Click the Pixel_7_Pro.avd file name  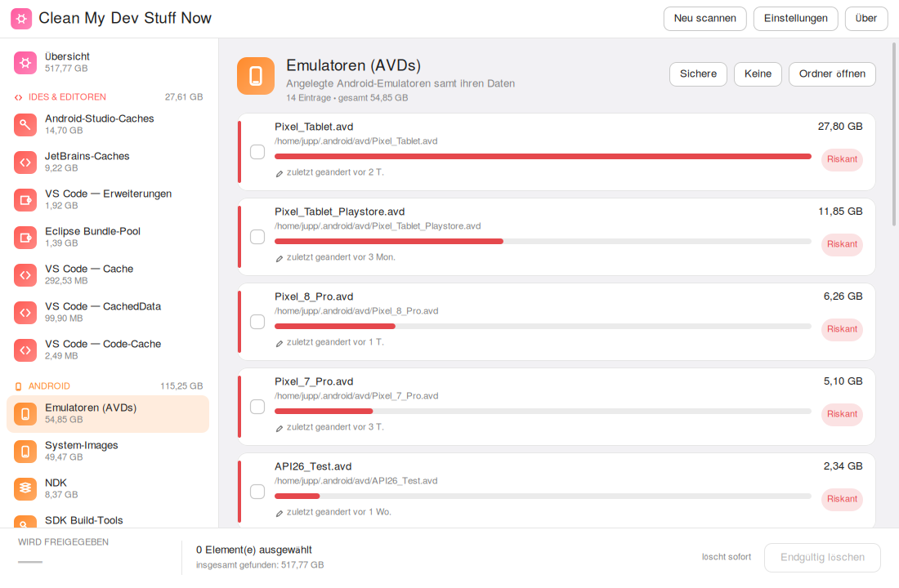[314, 381]
